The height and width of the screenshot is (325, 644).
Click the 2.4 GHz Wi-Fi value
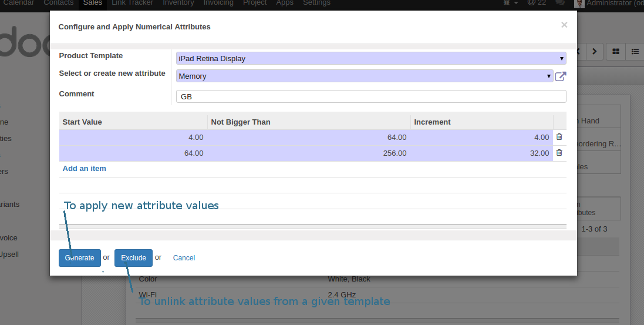[342, 294]
